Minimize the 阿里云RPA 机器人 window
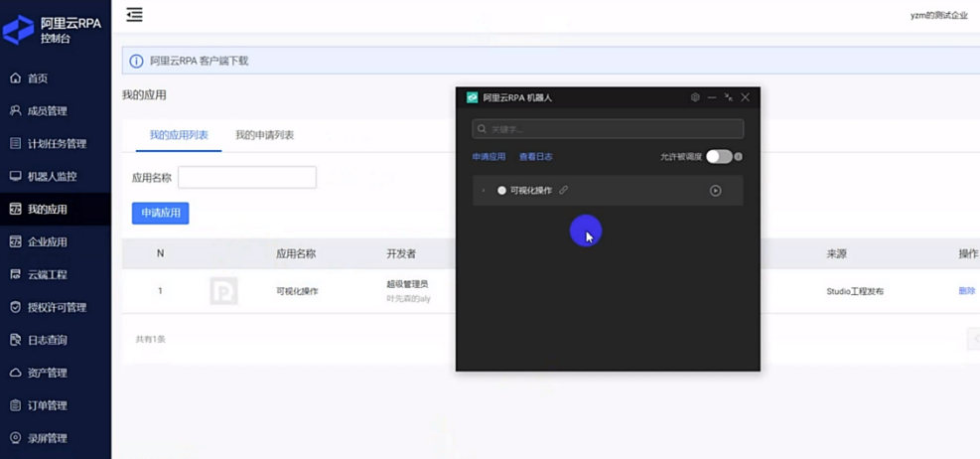This screenshot has width=980, height=459. point(712,97)
